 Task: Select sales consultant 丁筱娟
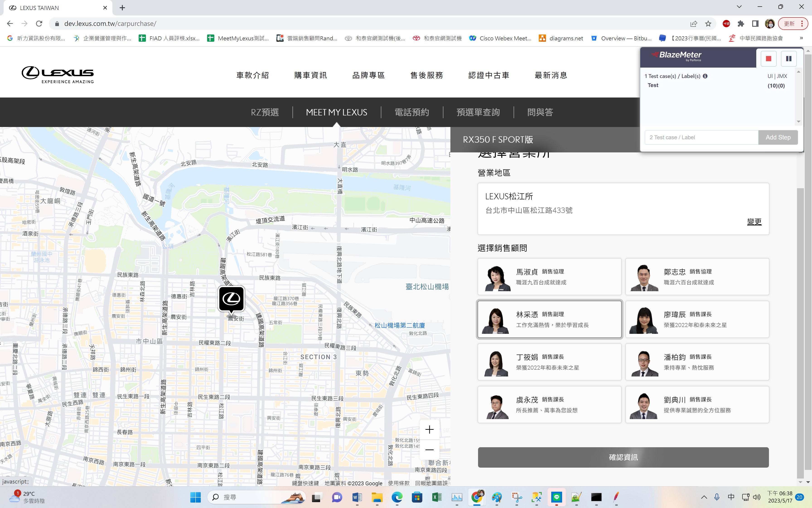(x=549, y=362)
